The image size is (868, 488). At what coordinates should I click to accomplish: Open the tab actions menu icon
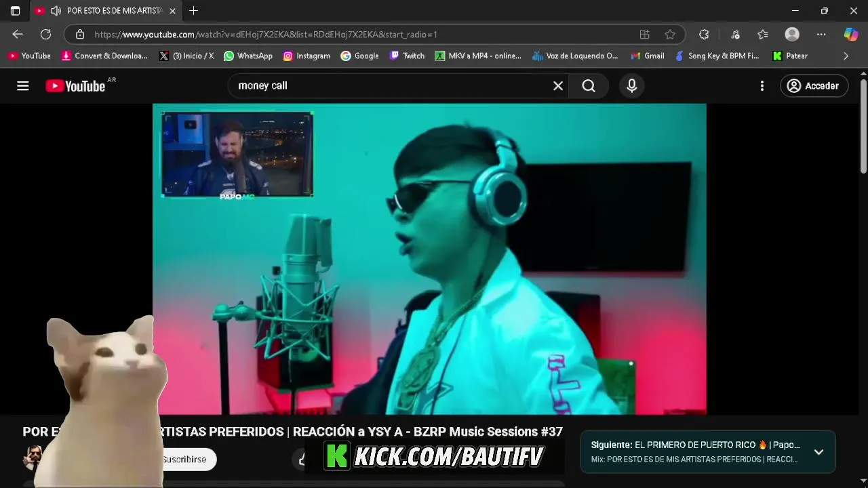[x=15, y=11]
